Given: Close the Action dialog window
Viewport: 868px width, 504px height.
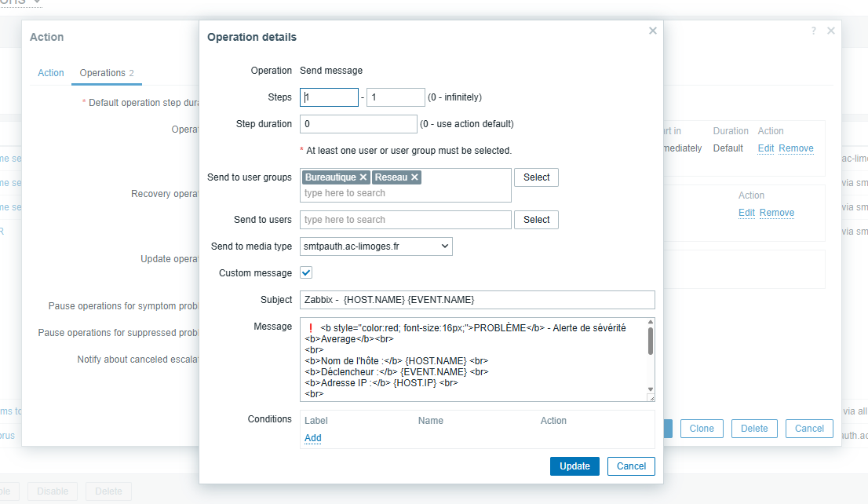Looking at the screenshot, I should click(831, 31).
